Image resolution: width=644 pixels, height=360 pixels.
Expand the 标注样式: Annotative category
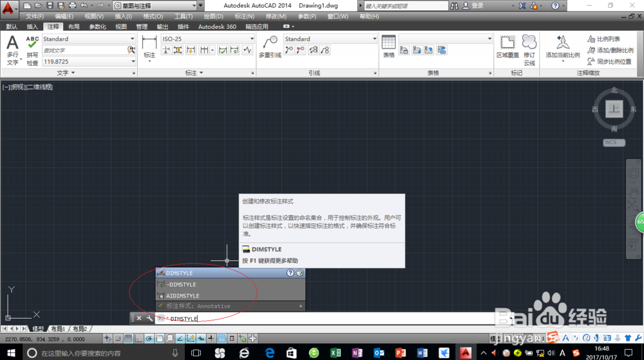231,307
